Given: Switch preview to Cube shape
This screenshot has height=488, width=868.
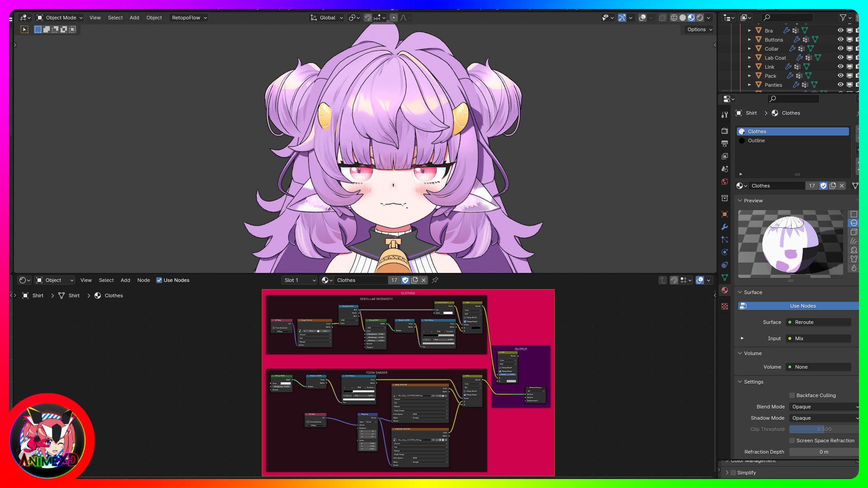Looking at the screenshot, I should 854,232.
